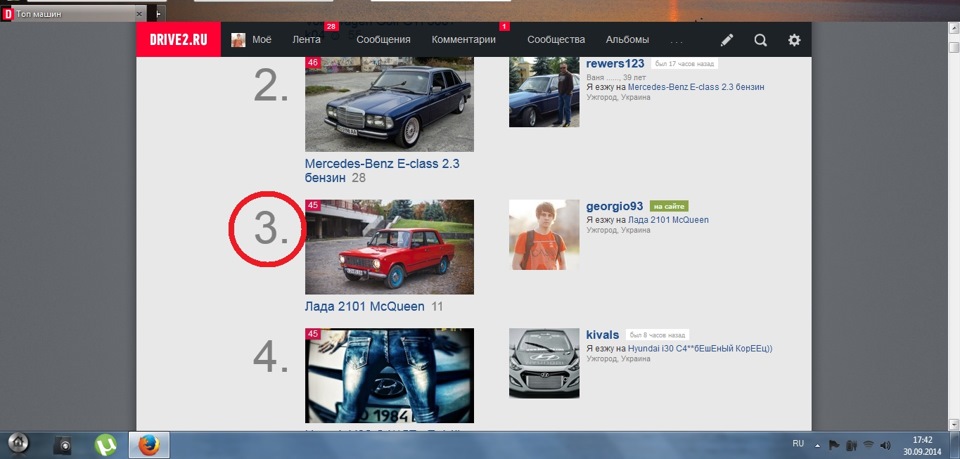Image resolution: width=960 pixels, height=459 pixels.
Task: Open kivals profile photo
Action: (544, 363)
